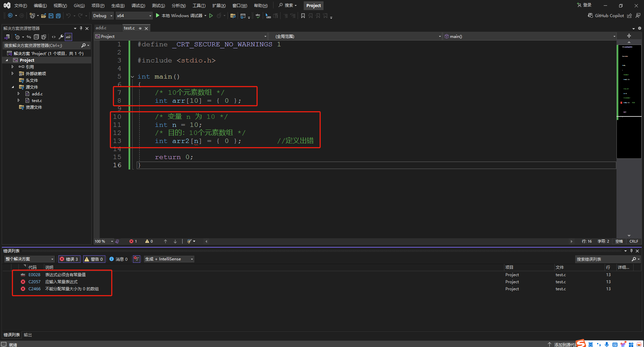Click error code link E0028
Screen dimensions: 644x347
(34, 275)
